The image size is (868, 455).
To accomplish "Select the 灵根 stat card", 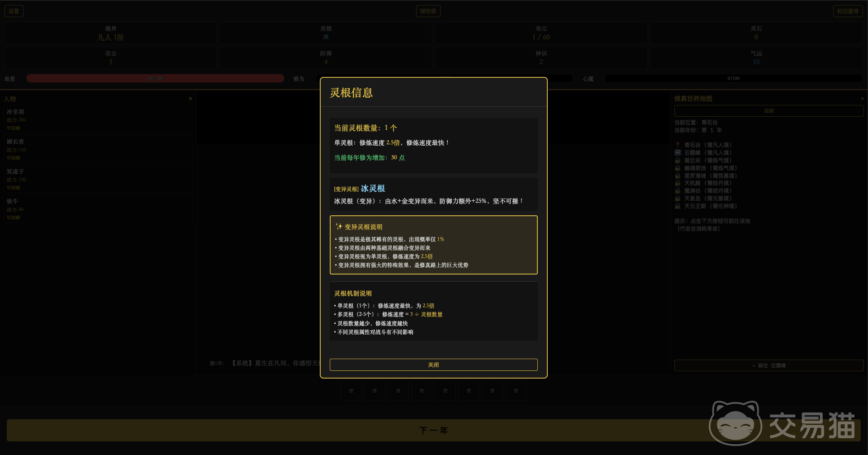I will [x=326, y=33].
